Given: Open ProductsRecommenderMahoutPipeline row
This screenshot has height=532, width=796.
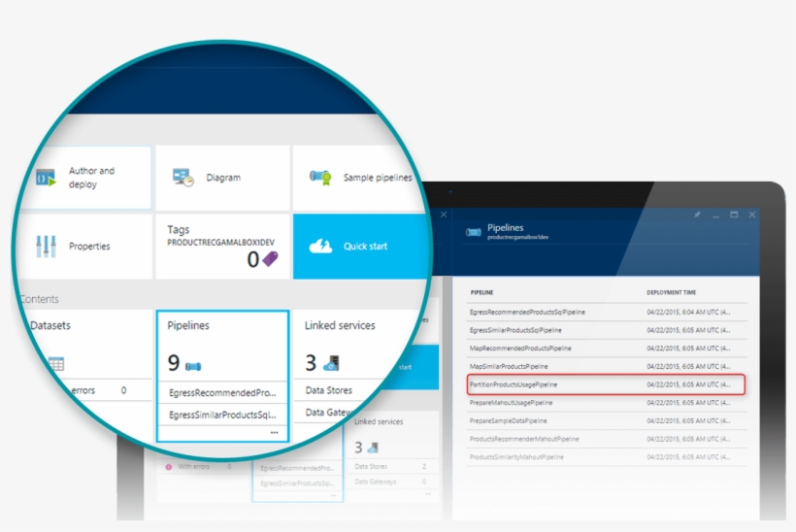Looking at the screenshot, I should (x=607, y=439).
